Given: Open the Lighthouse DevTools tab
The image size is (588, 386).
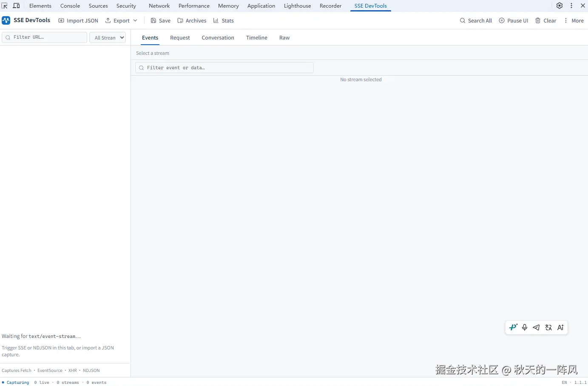Looking at the screenshot, I should coord(297,6).
